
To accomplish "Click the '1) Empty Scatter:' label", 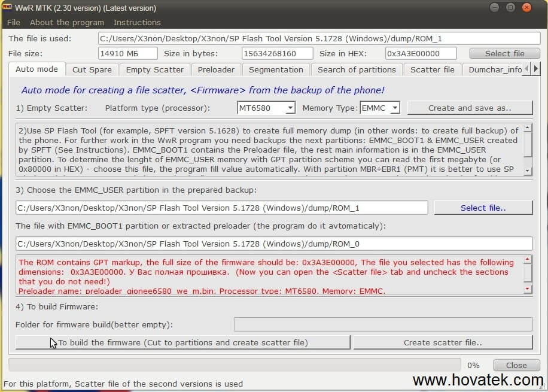I will 51,108.
